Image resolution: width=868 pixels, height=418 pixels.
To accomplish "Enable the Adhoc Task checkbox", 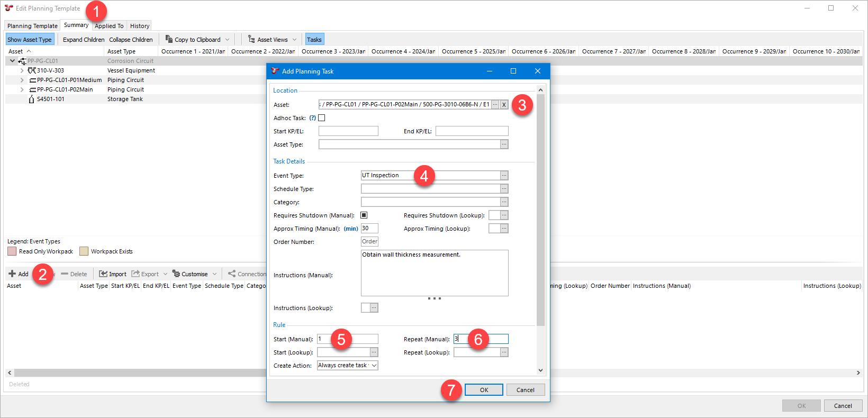I will (x=321, y=118).
